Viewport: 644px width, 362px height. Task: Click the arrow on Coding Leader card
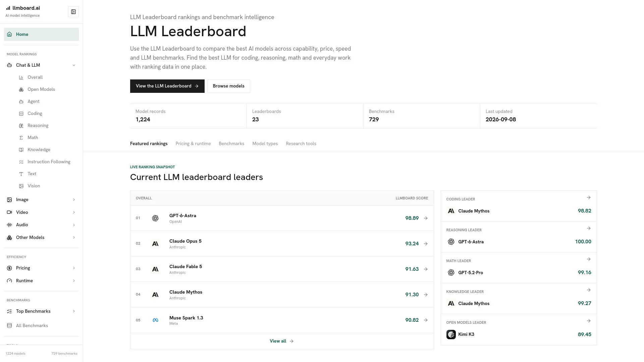(x=589, y=197)
